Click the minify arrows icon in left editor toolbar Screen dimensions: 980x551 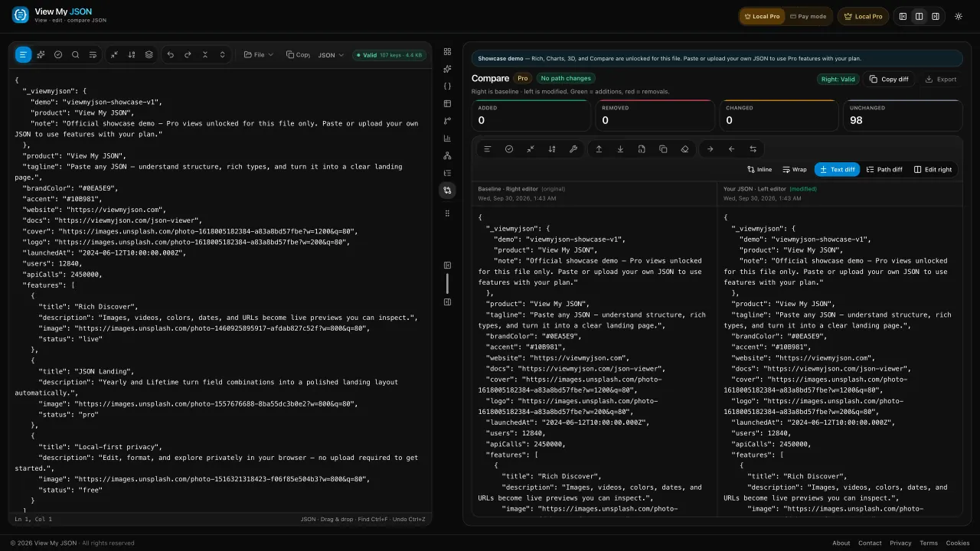[x=114, y=55]
